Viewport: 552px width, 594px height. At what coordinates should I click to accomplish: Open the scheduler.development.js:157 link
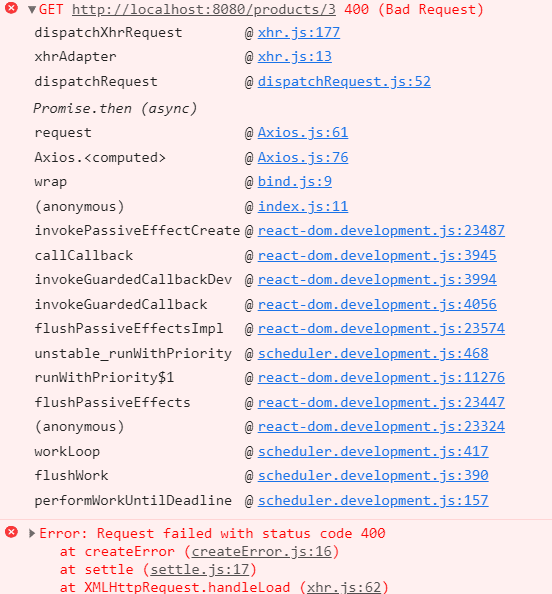coord(373,501)
